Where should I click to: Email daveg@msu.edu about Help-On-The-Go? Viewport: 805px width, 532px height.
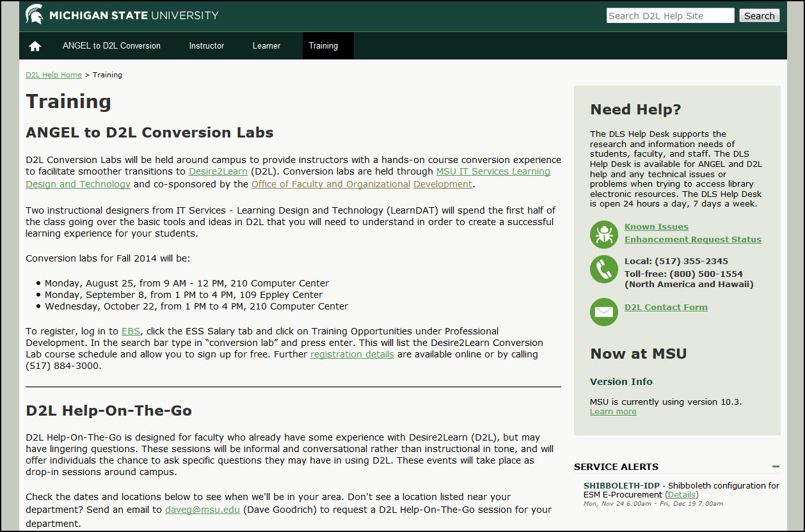tap(202, 510)
